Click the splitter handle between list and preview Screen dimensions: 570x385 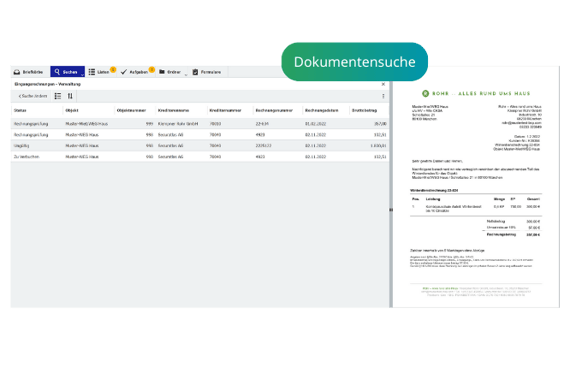tap(391, 210)
